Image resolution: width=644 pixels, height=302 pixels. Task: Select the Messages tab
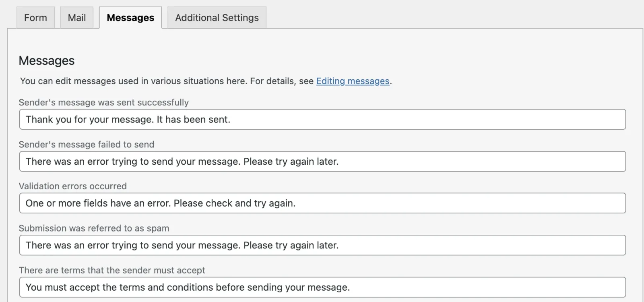[130, 18]
